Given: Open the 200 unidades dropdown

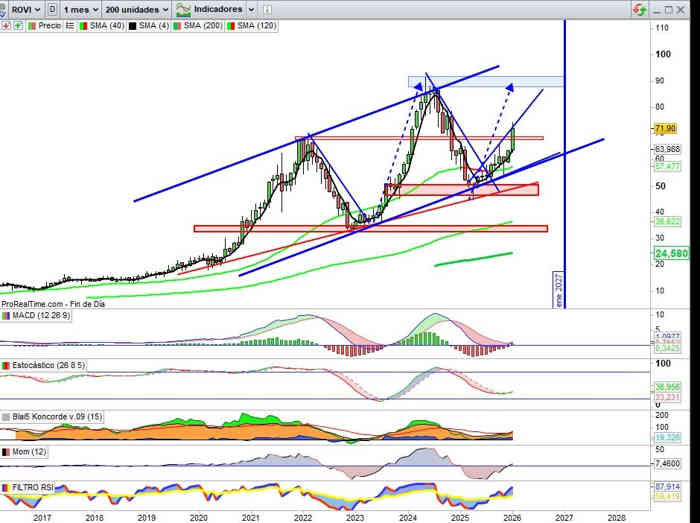Looking at the screenshot, I should click(137, 9).
